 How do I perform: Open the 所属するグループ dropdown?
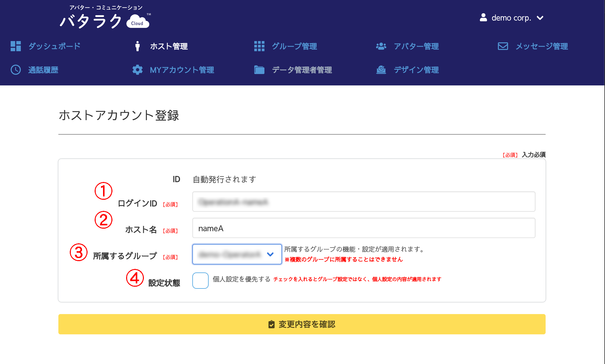click(237, 254)
